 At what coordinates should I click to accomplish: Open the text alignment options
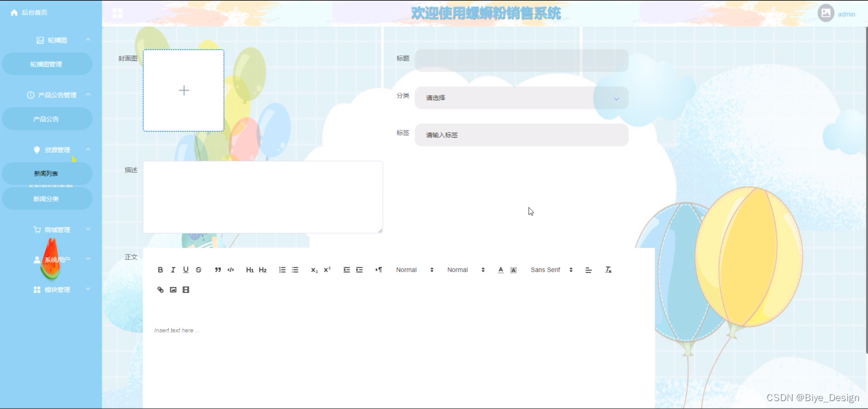pyautogui.click(x=589, y=270)
